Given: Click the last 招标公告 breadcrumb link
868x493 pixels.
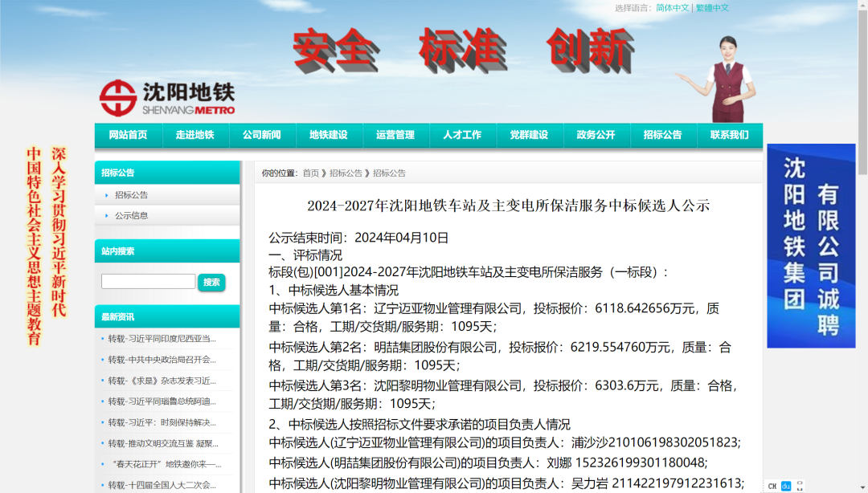Looking at the screenshot, I should [389, 173].
